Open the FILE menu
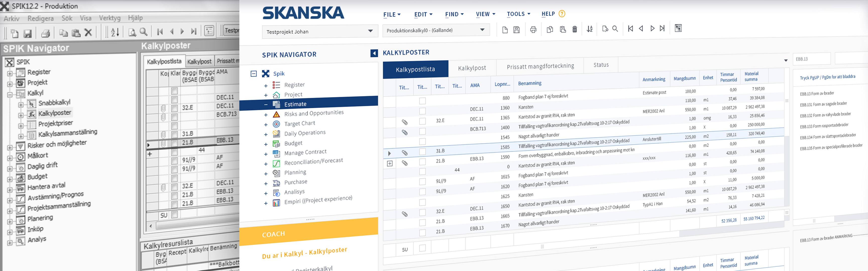This screenshot has width=868, height=271. [392, 15]
